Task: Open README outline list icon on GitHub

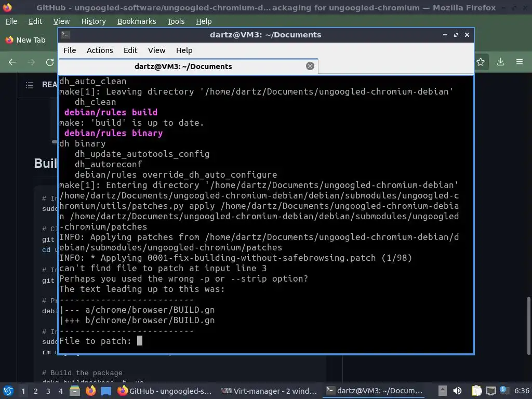Action: tap(30, 85)
